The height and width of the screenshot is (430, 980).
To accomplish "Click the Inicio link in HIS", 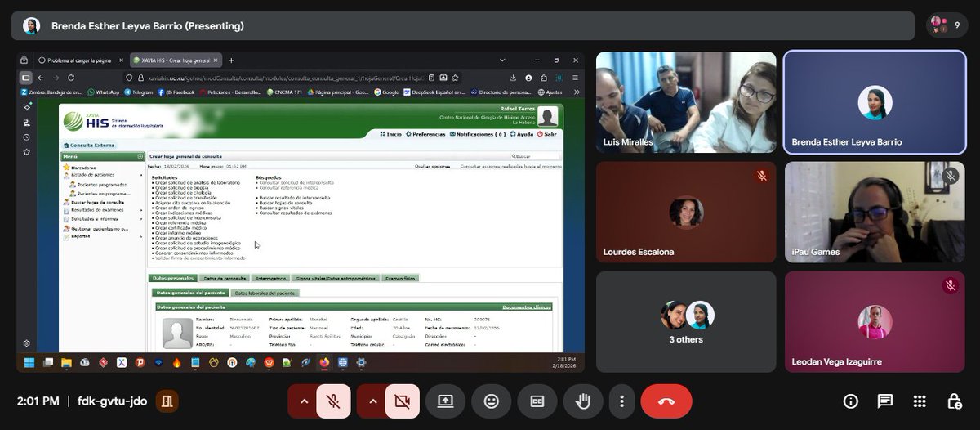I will (x=390, y=133).
